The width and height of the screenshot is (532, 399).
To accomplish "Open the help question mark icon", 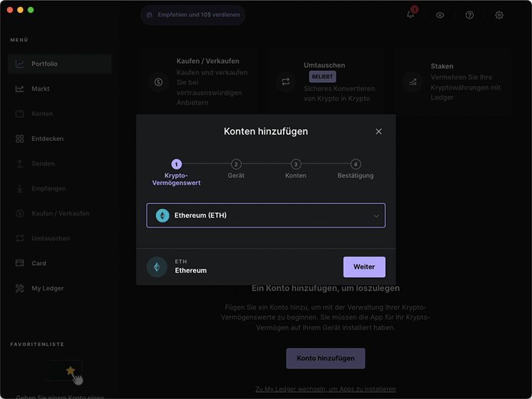I will 470,16.
